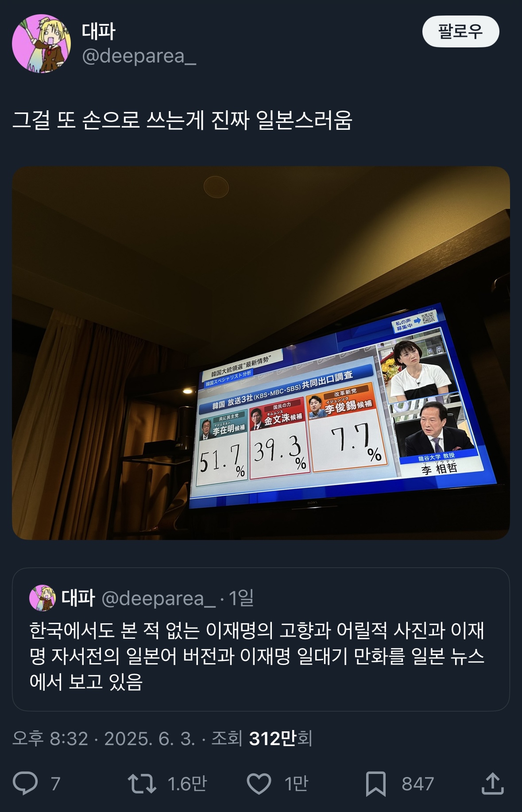Bookmark this tweet
This screenshot has height=812, width=522.
(376, 784)
